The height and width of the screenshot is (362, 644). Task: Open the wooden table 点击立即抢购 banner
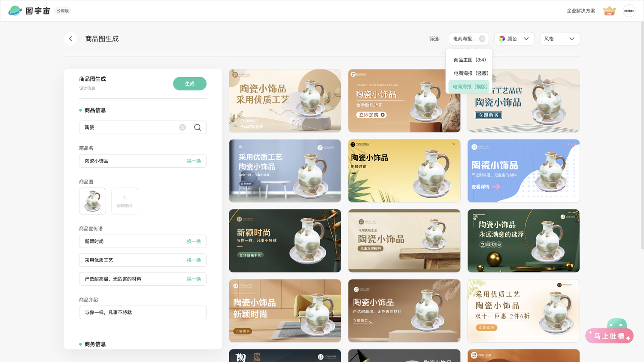click(x=404, y=241)
